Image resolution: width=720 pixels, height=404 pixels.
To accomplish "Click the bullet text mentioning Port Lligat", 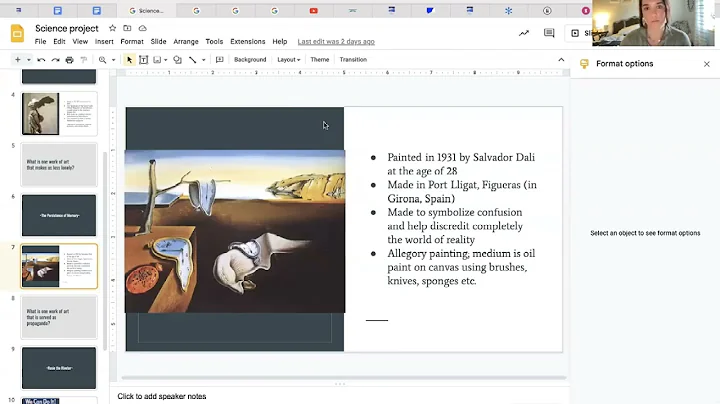I will pos(462,191).
